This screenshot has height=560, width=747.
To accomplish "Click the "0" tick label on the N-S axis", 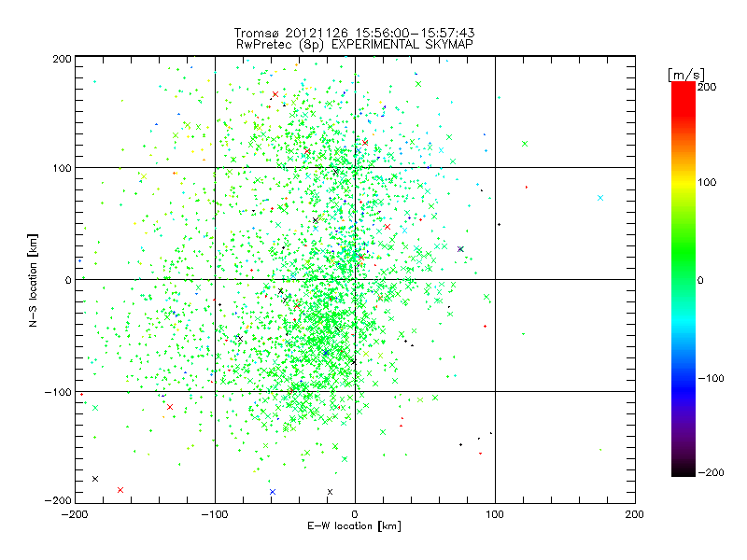I will point(68,280).
